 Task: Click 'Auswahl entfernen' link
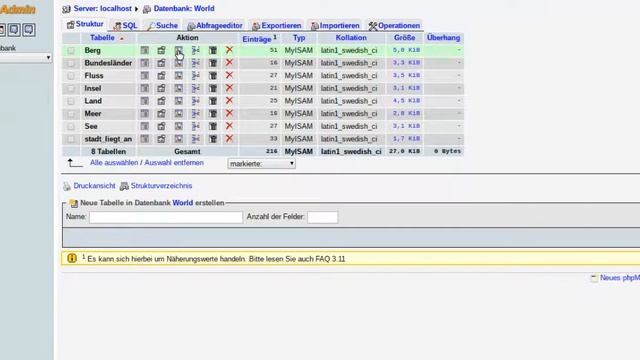tap(174, 162)
